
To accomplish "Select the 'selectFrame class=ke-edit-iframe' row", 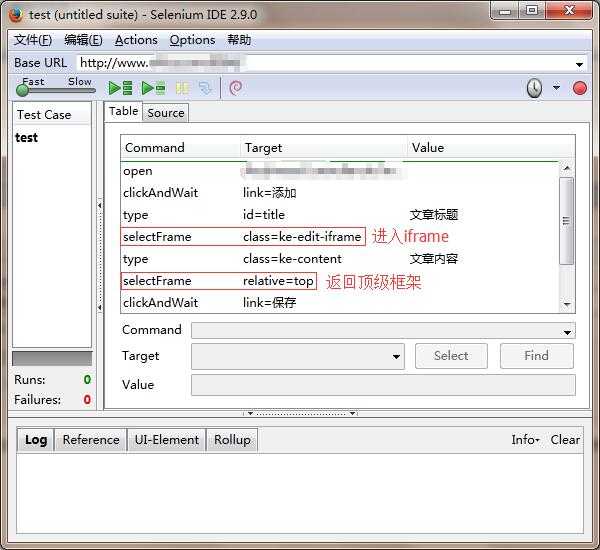I will coord(340,237).
